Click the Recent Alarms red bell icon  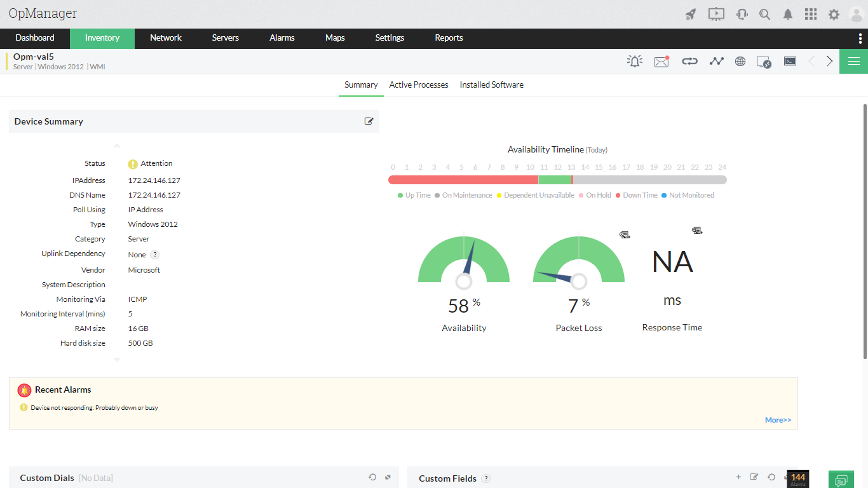point(25,390)
